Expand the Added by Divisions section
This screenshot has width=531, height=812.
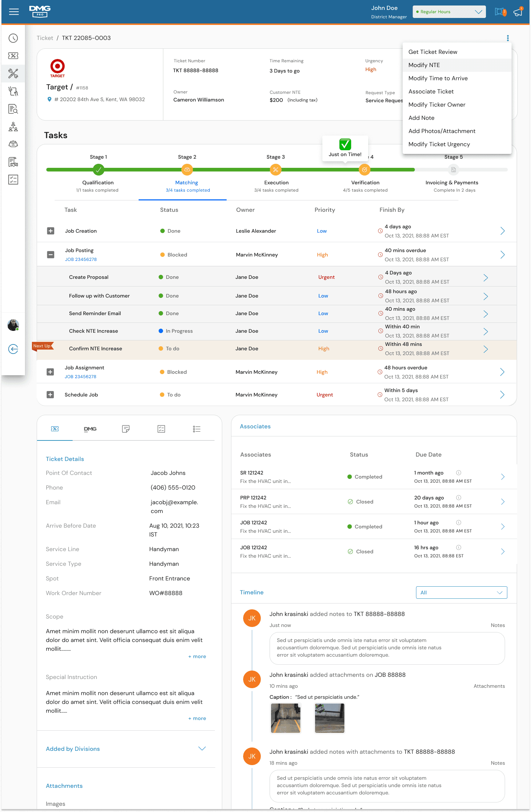pos(202,749)
